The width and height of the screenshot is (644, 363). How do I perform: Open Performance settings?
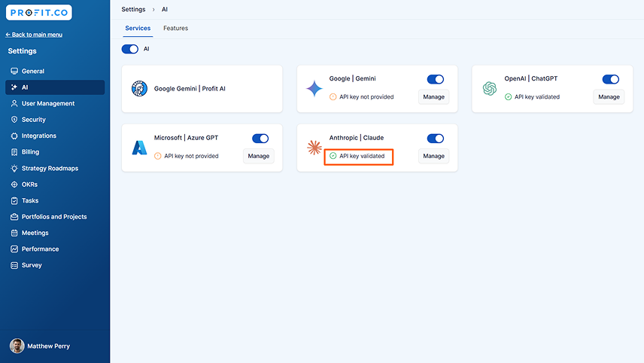click(x=55, y=249)
